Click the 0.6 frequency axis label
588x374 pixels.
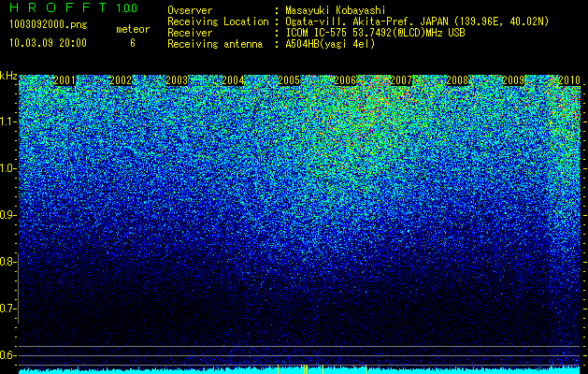(7, 355)
